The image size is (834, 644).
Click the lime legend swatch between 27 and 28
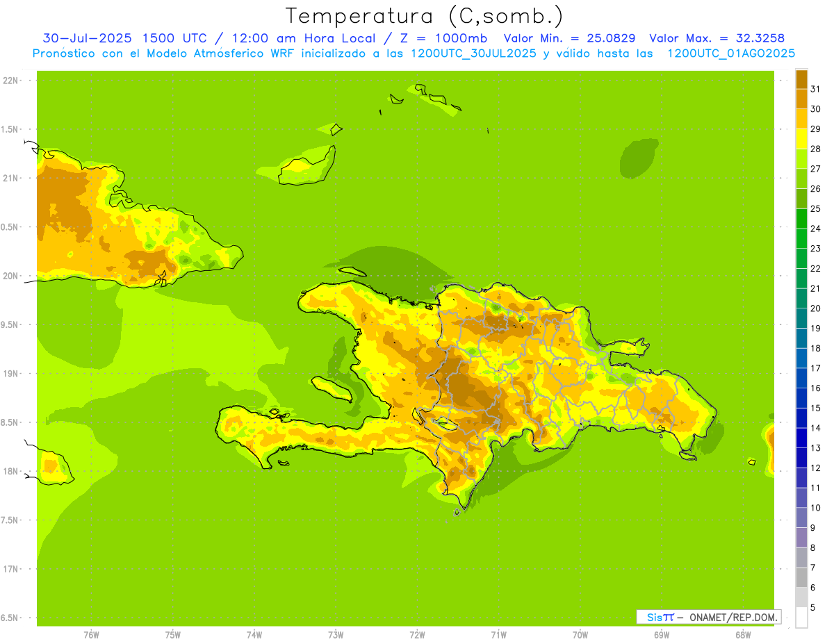801,158
